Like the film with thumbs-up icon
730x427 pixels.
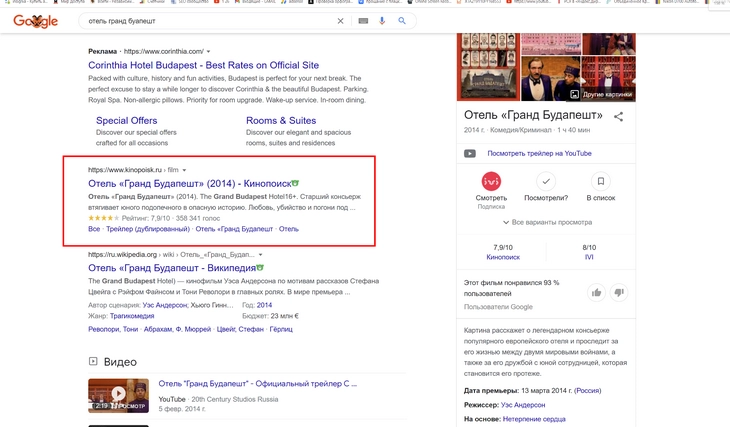596,292
